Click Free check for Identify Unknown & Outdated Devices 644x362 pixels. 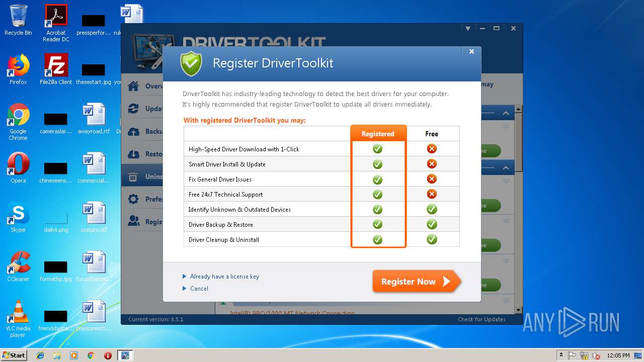432,209
